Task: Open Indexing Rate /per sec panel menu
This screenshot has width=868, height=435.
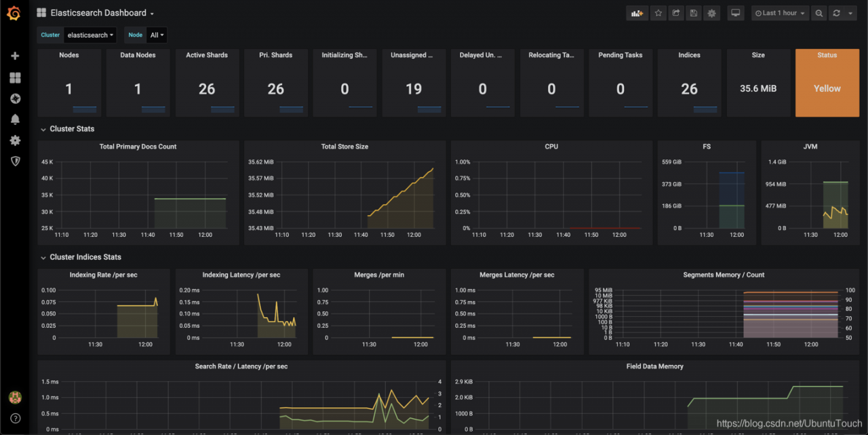Action: coord(104,275)
